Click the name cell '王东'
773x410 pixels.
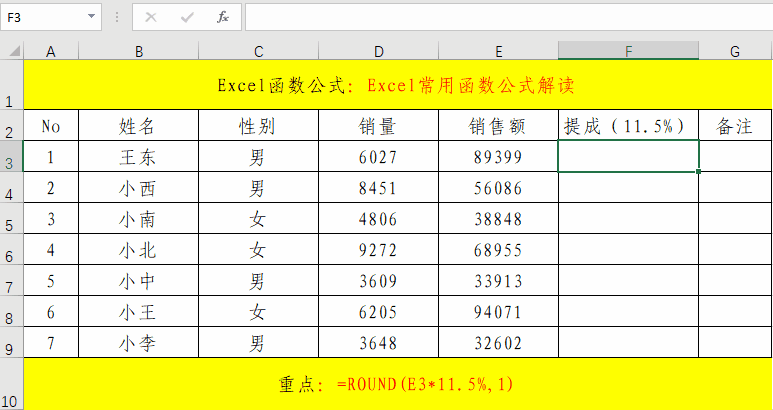[139, 157]
